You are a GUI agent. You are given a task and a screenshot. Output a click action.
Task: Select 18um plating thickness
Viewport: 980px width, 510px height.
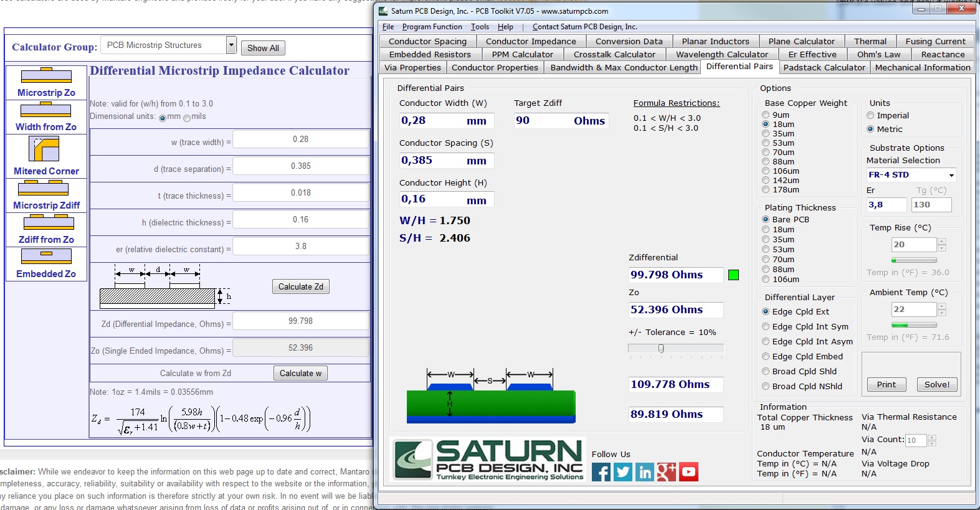tap(766, 229)
